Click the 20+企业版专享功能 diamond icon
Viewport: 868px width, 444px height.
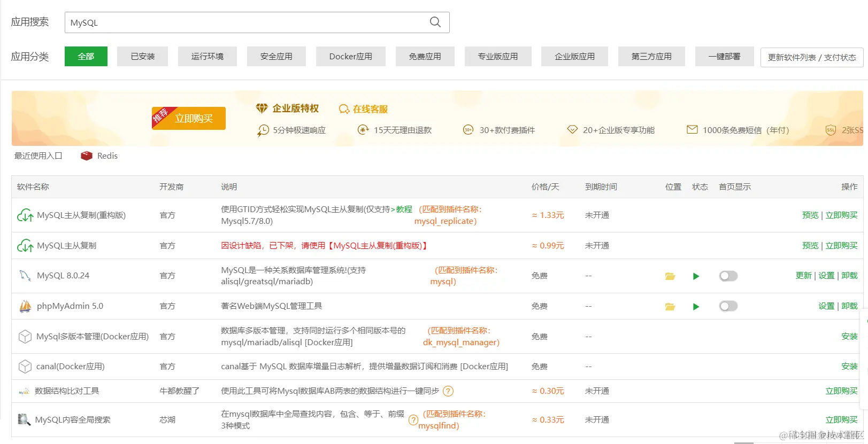click(x=572, y=129)
